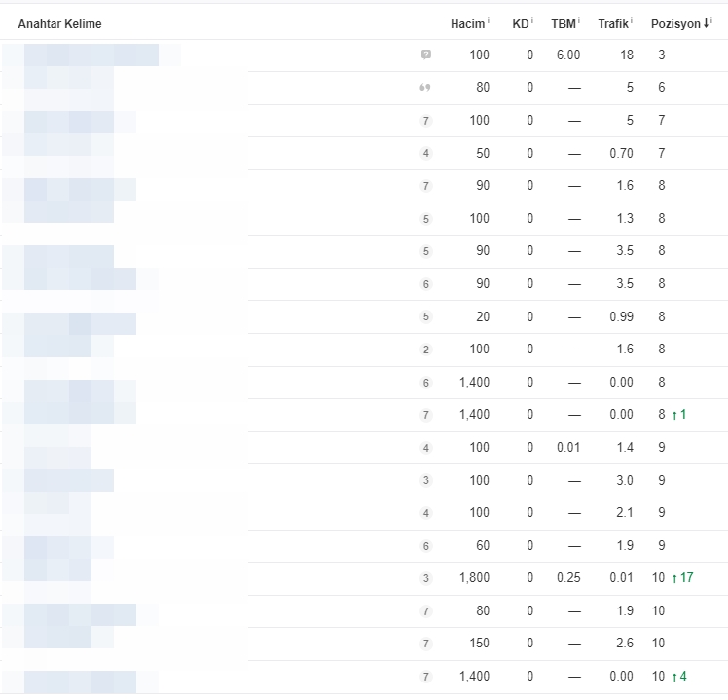Open SERP features badge 6 in the volume 60 row
This screenshot has width=728, height=700.
coord(425,546)
